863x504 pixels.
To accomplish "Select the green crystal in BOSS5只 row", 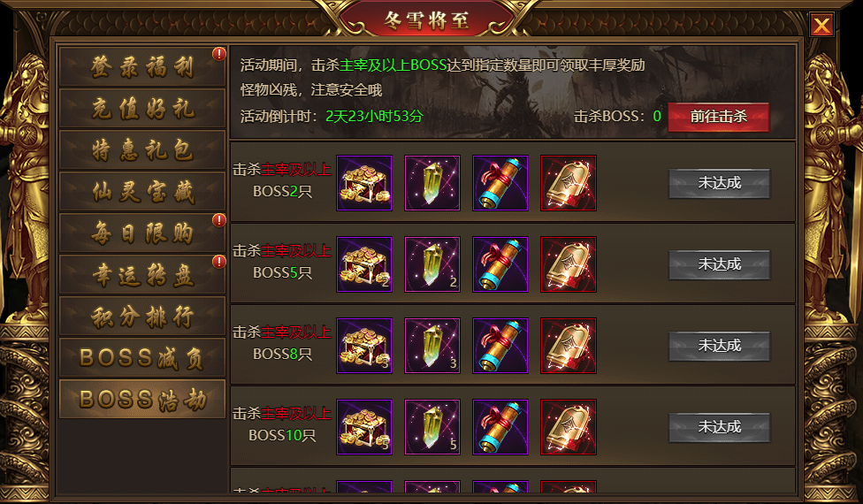I will click(x=432, y=264).
